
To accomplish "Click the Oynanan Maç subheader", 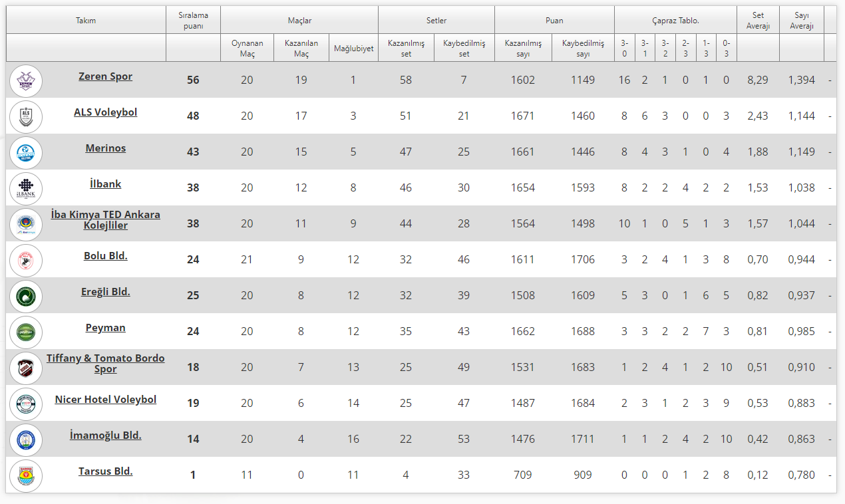I will click(247, 49).
